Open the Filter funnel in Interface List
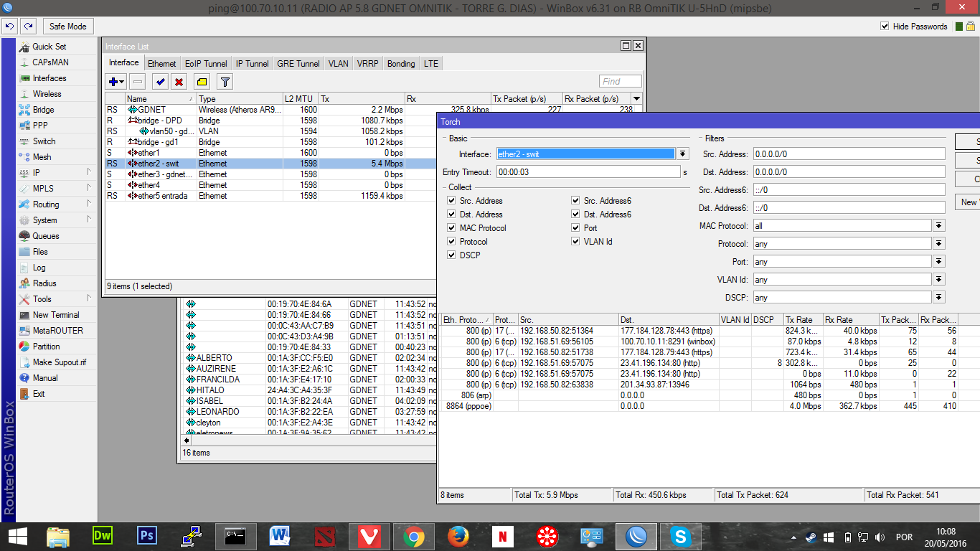Image resolution: width=980 pixels, height=551 pixels. [x=225, y=82]
